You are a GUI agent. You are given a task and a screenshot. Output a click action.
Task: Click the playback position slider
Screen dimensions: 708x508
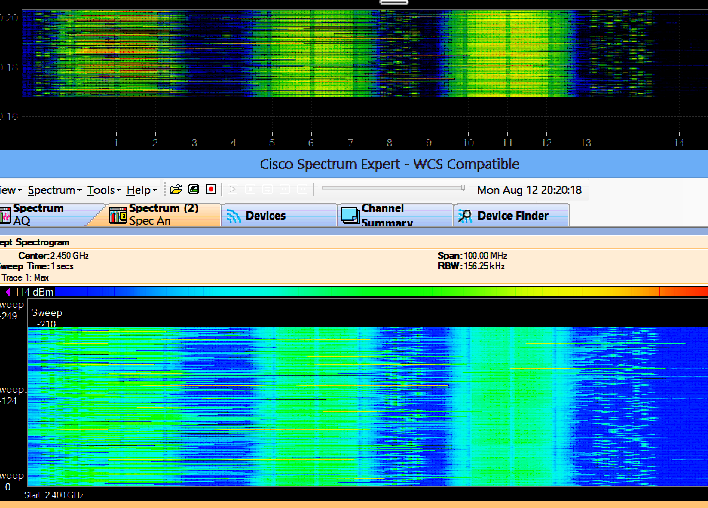pyautogui.click(x=392, y=188)
